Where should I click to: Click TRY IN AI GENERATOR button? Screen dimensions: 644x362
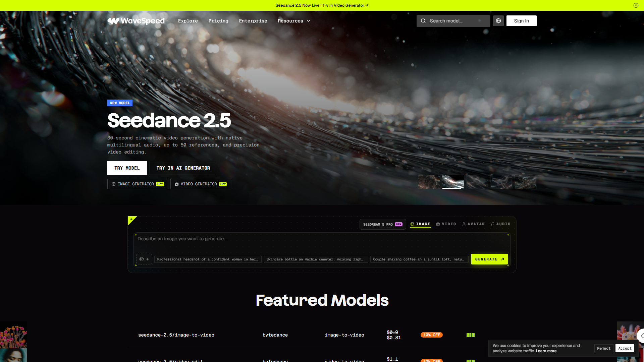[x=183, y=168]
